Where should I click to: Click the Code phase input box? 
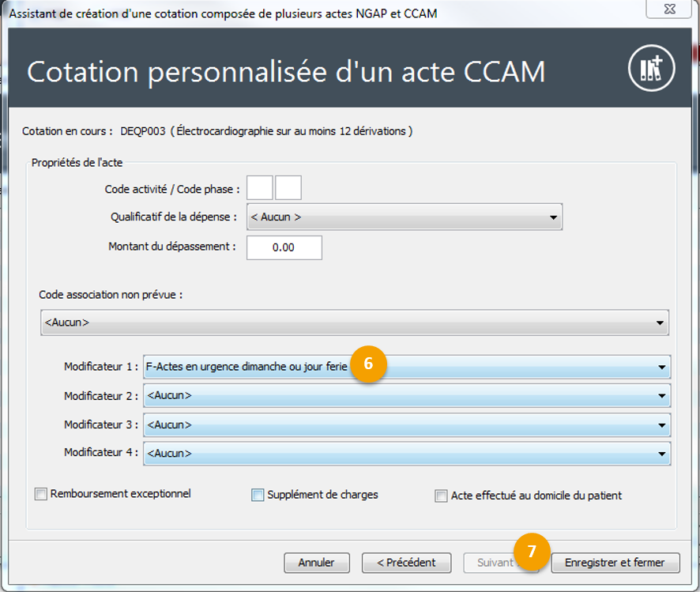pos(288,188)
